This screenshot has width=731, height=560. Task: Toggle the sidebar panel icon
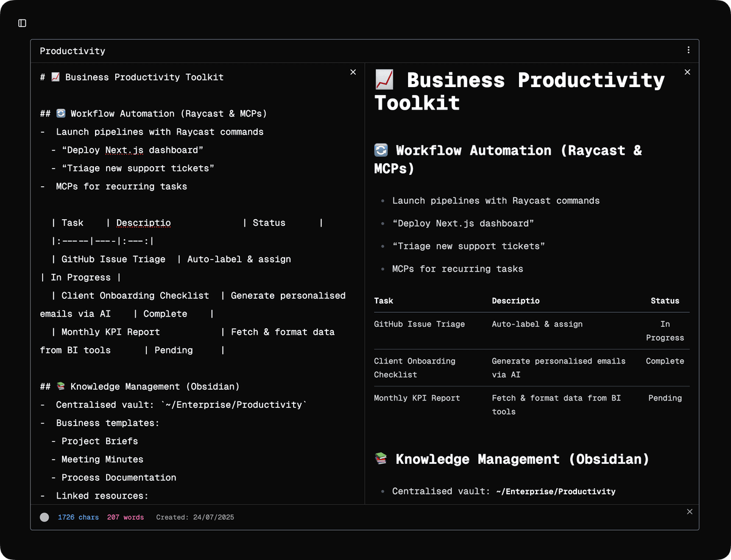click(23, 23)
